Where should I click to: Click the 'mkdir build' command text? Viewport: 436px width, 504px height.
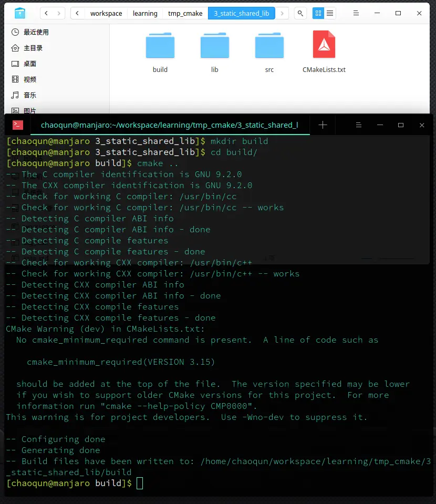(x=239, y=141)
